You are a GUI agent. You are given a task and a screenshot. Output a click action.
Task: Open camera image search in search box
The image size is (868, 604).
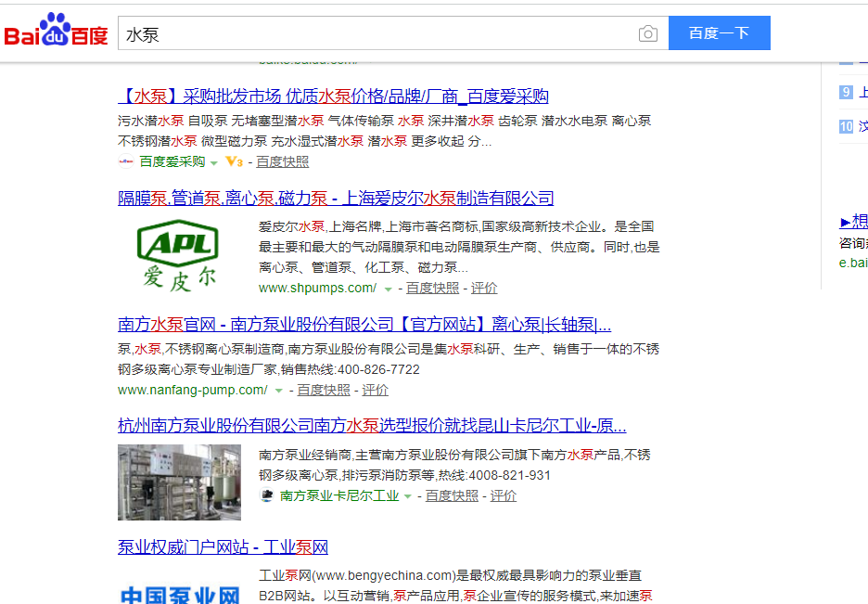coord(647,34)
